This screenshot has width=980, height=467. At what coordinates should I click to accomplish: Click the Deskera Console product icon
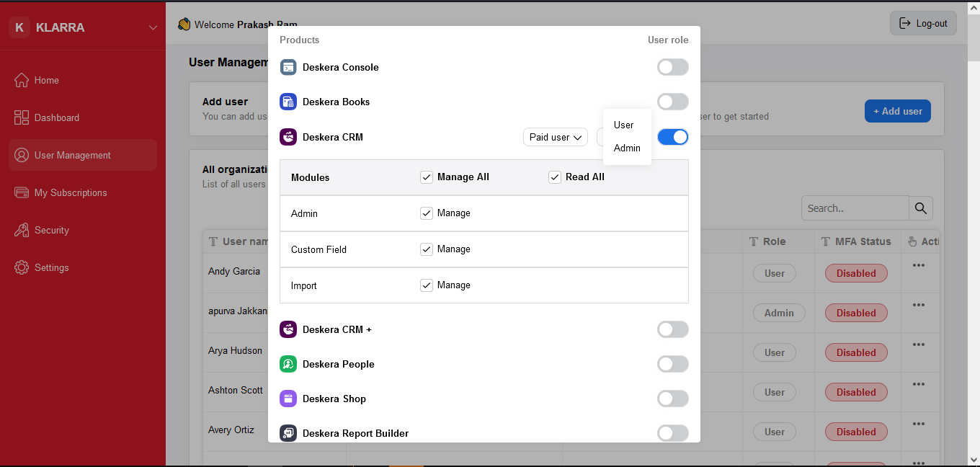coord(288,67)
